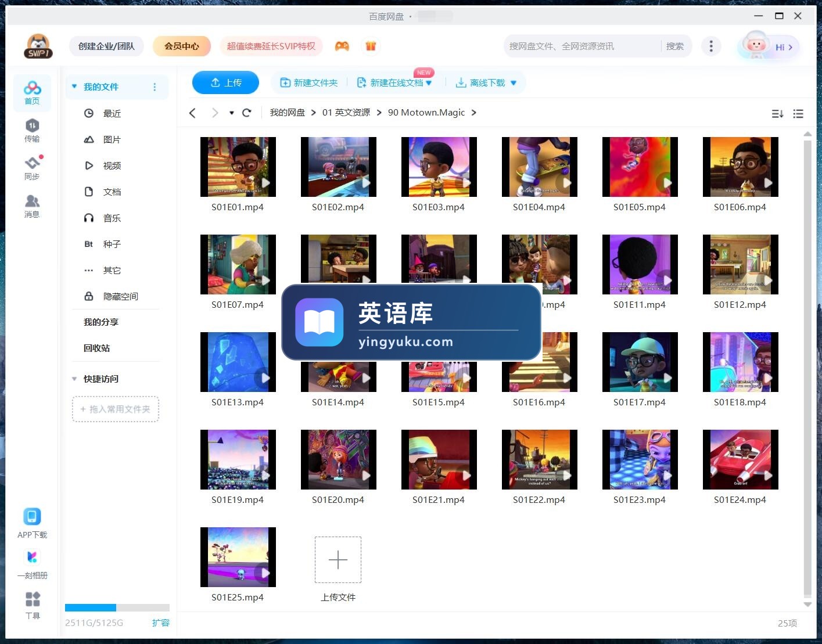Click 新建文件夹 new folder button
Screen dimensions: 822x644
click(x=308, y=83)
